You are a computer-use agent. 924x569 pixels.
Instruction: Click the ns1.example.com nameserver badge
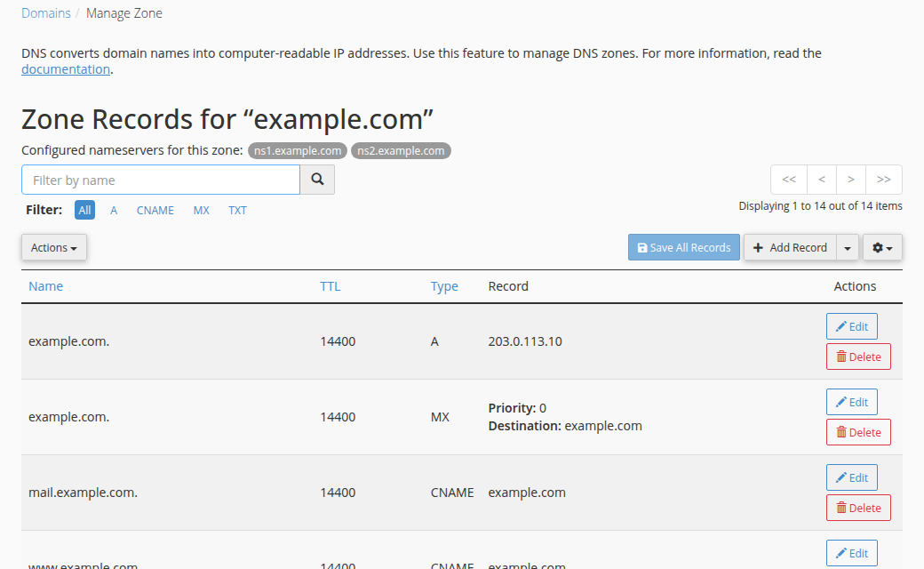[298, 150]
